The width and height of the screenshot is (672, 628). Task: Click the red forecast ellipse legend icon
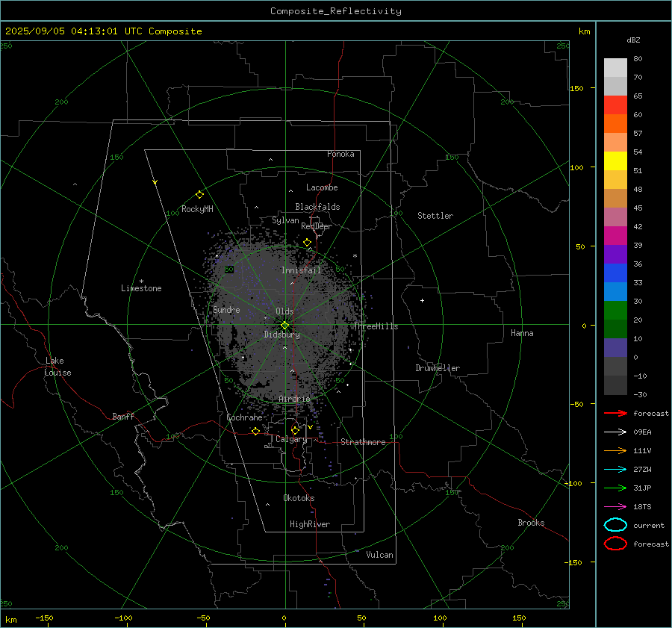tap(615, 544)
